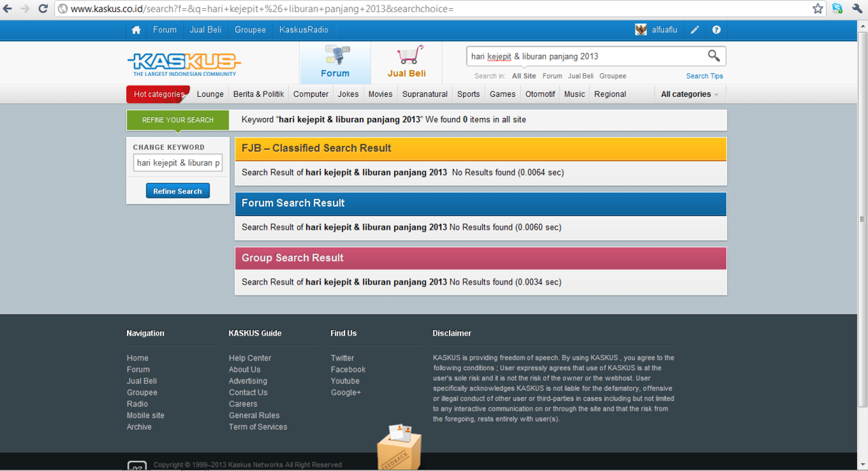This screenshot has width=868, height=471.
Task: Reload the page with the refresh icon
Action: 43,9
